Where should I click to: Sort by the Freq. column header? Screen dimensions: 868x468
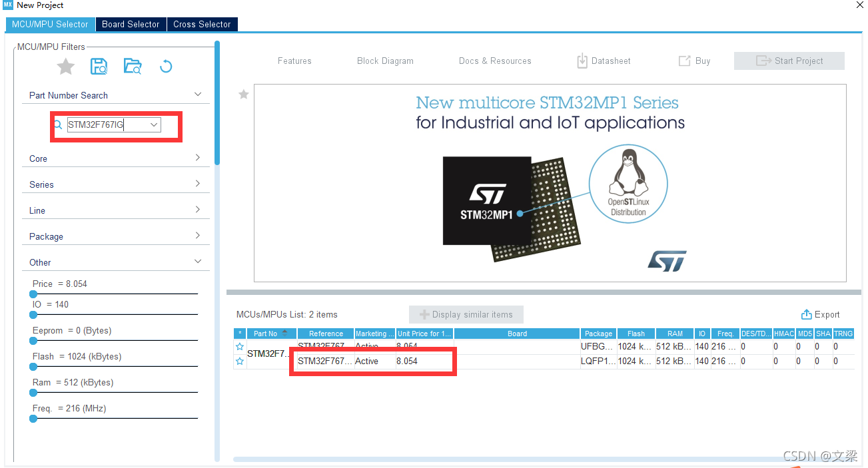tap(725, 334)
